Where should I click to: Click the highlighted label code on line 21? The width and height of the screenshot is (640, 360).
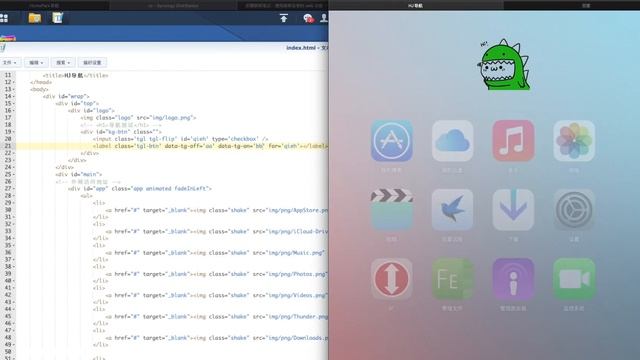tap(210, 146)
